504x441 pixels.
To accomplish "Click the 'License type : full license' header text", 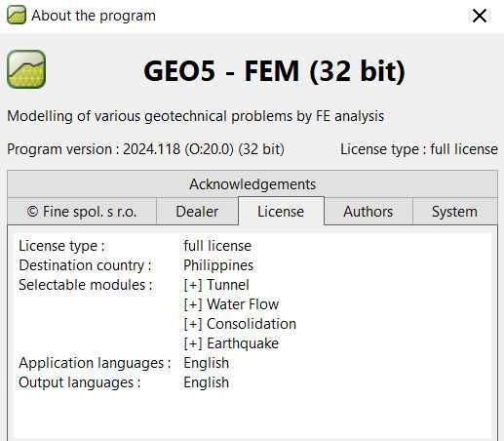I will click(x=419, y=149).
